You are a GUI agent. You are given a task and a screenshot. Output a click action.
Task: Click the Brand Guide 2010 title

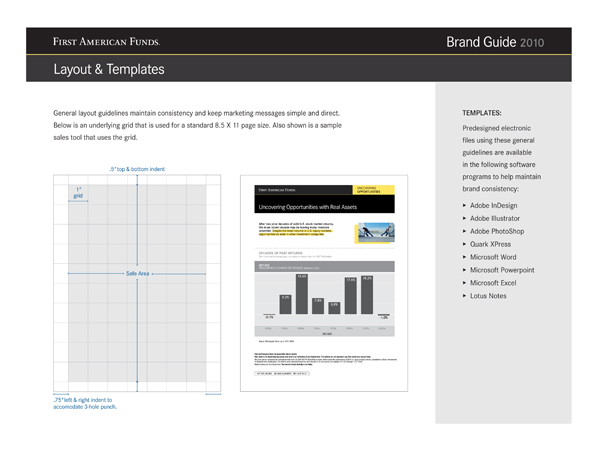(495, 42)
